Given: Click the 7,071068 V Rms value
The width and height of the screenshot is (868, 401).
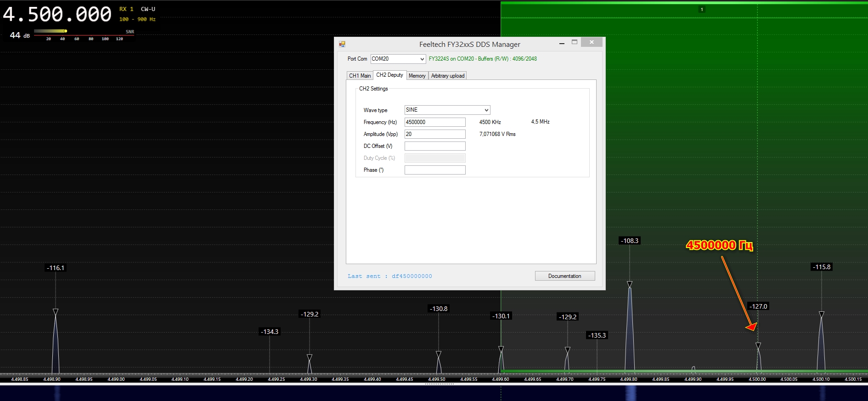Looking at the screenshot, I should [497, 134].
